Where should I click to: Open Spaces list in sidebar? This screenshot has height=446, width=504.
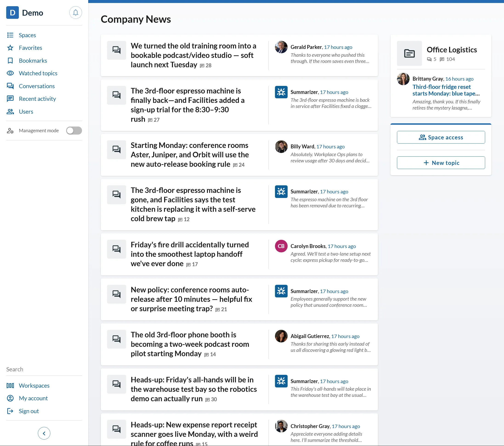pyautogui.click(x=27, y=35)
